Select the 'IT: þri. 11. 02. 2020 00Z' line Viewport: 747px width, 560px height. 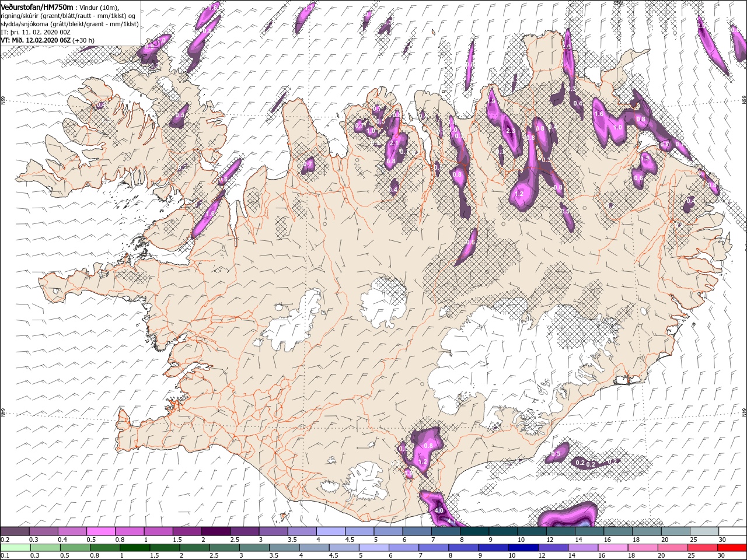(35, 33)
